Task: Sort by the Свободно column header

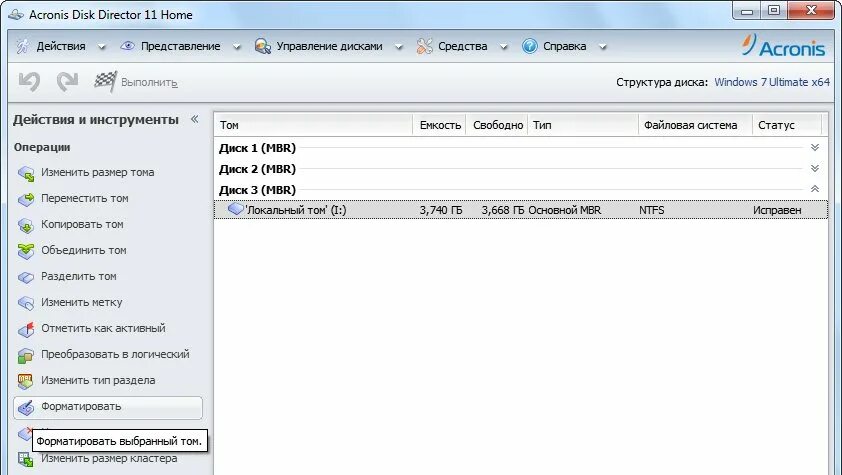Action: point(497,125)
